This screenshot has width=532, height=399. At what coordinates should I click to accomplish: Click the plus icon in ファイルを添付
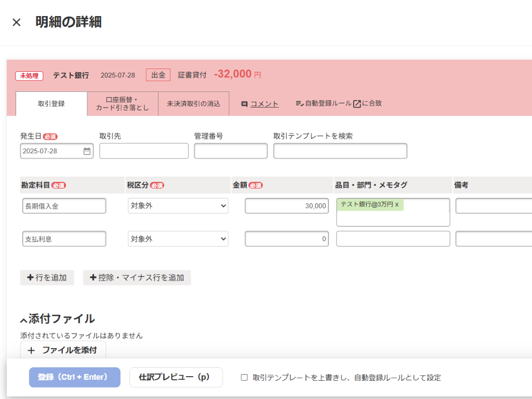pyautogui.click(x=31, y=350)
